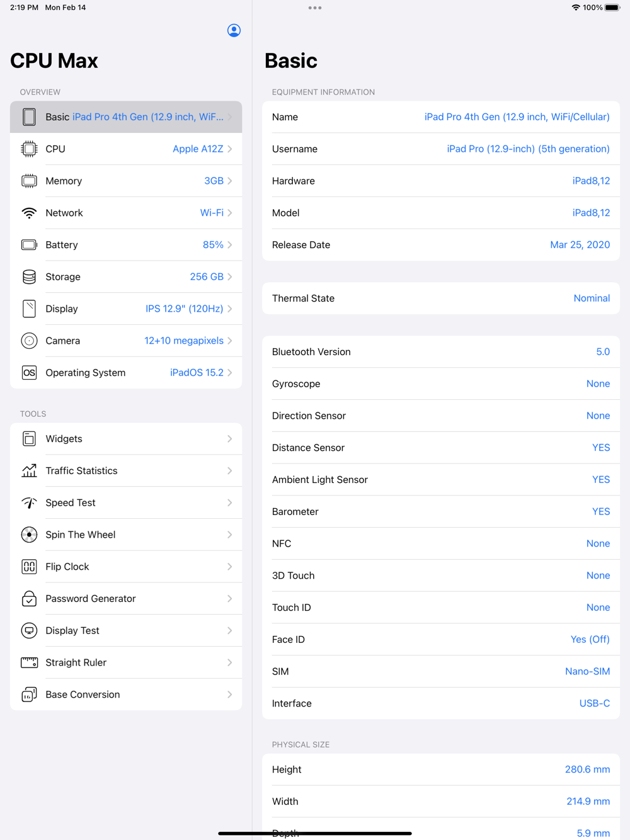
Task: Open the CPU overview item
Action: 126,149
